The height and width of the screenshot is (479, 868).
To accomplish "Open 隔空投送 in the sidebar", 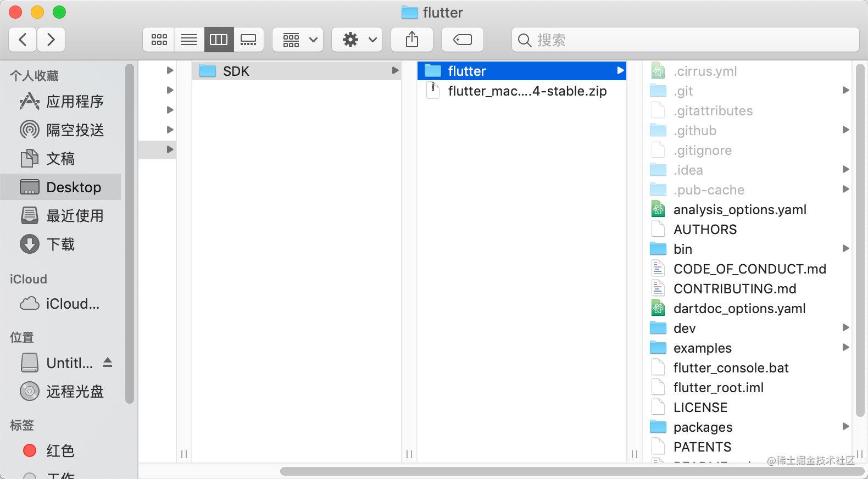I will pos(62,130).
